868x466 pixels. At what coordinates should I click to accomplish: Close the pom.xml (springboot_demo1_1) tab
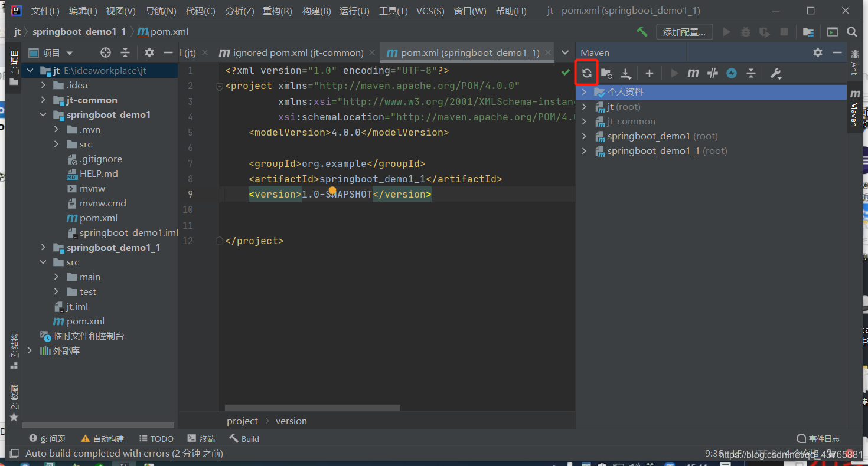point(548,52)
